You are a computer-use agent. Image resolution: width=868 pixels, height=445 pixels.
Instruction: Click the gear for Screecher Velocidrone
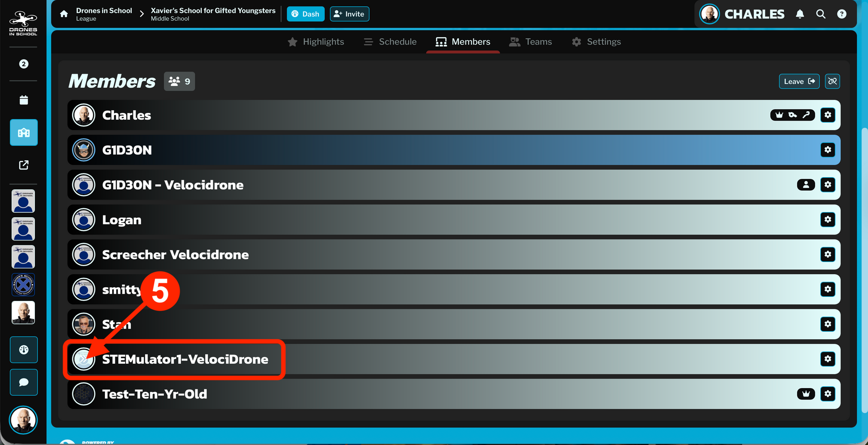(828, 254)
